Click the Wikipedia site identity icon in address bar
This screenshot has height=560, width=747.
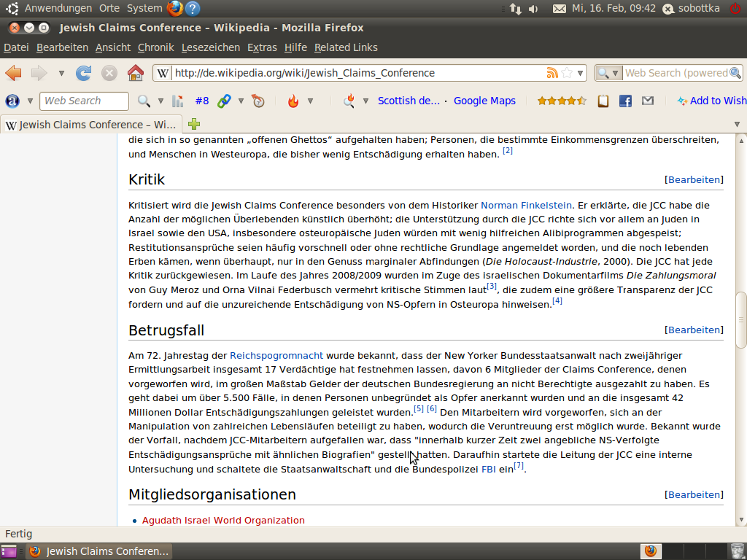pyautogui.click(x=163, y=73)
